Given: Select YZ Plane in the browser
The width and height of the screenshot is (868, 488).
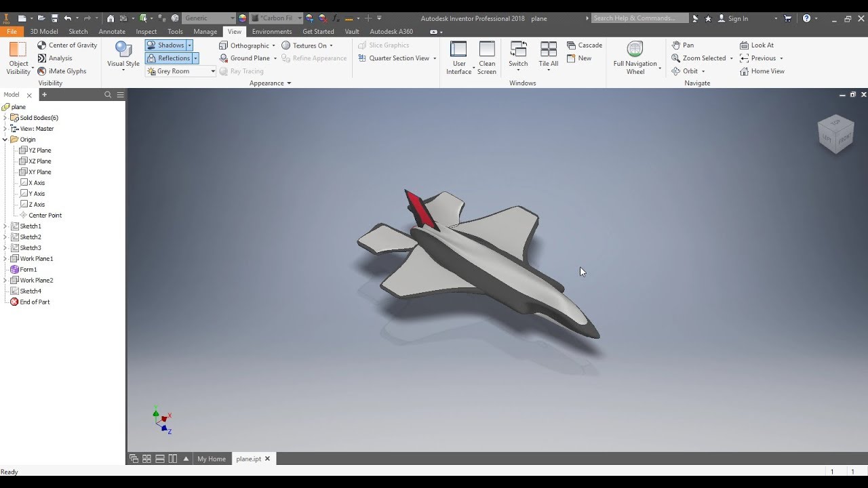Looking at the screenshot, I should click(35, 150).
